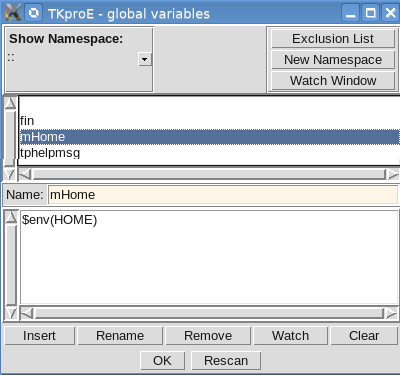Close the TKproE global variables window
The width and height of the screenshot is (400, 375).
pyautogui.click(x=390, y=13)
